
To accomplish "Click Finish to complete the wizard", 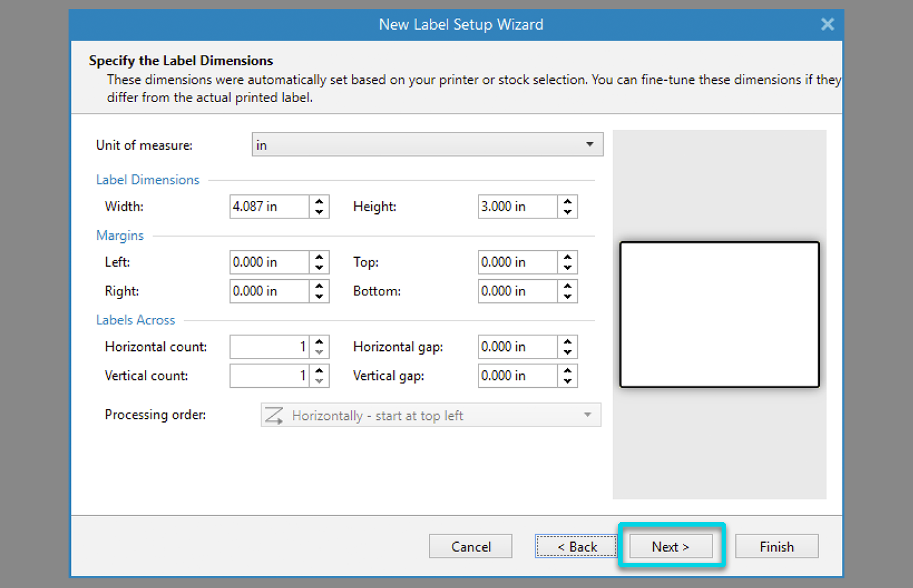I will tap(776, 547).
